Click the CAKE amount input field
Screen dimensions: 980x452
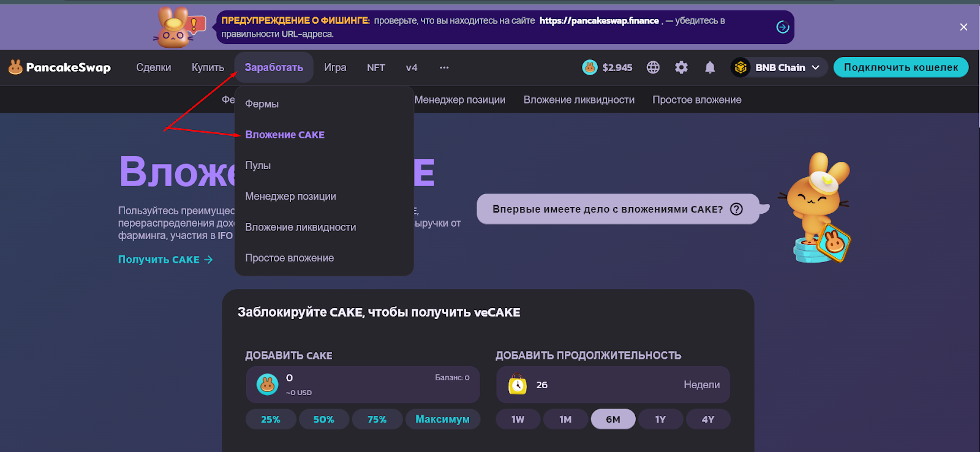click(363, 385)
